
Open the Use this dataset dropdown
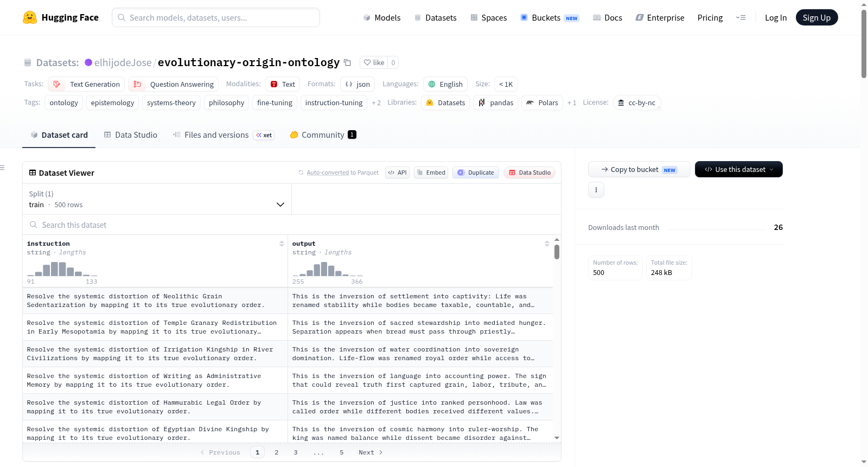coord(738,169)
